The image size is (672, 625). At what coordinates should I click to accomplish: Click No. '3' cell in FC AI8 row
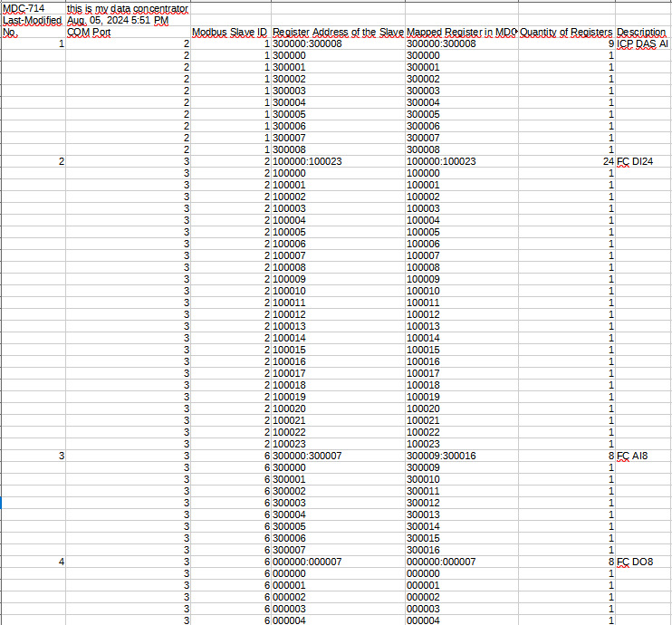click(34, 457)
